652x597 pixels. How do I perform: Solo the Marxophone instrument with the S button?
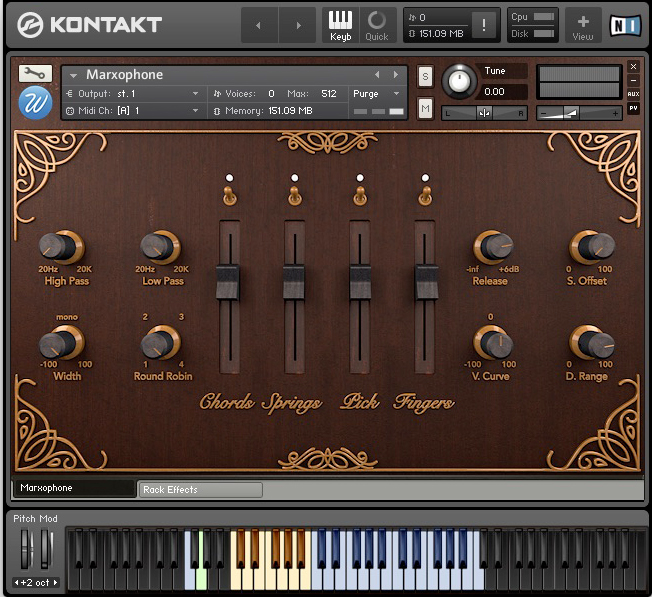pos(425,77)
